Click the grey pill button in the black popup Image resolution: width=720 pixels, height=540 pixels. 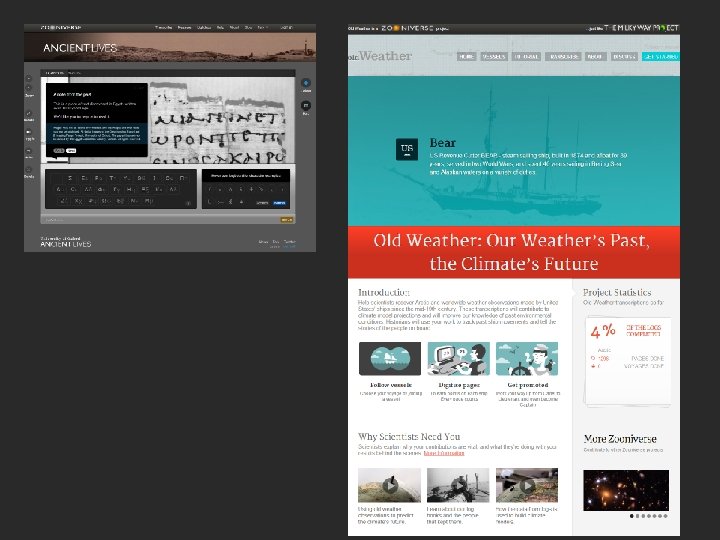[x=59, y=151]
